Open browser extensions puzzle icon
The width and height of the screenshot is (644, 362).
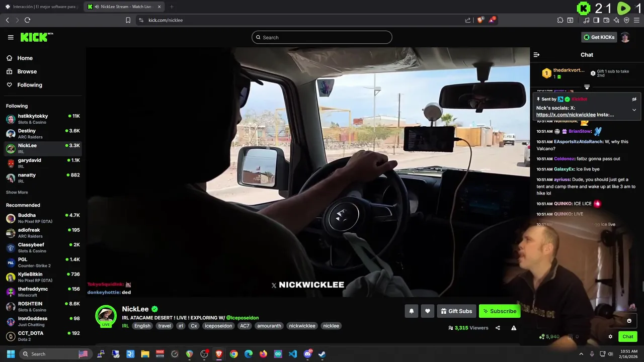tap(560, 20)
